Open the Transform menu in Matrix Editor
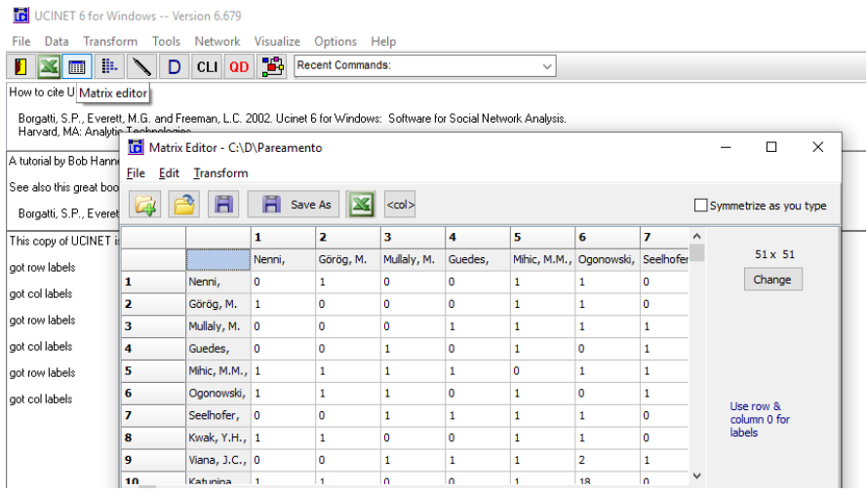Image resolution: width=868 pixels, height=493 pixels. (220, 173)
